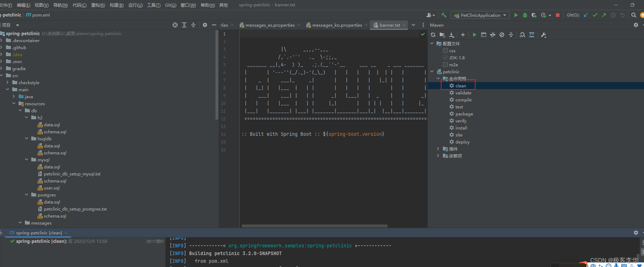Switch to the messages_ko.properties tab
Image resolution: width=644 pixels, height=267 pixels.
(x=337, y=25)
